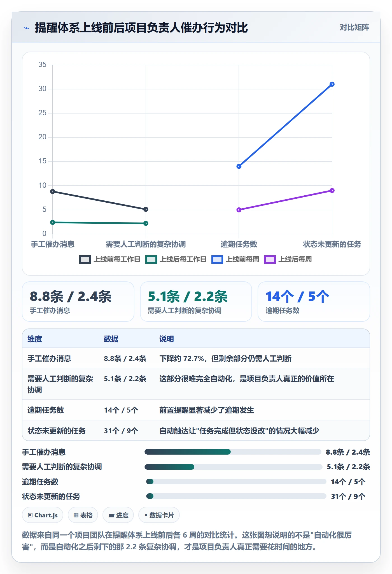
Task: Click the 数据 column header
Action: [111, 339]
